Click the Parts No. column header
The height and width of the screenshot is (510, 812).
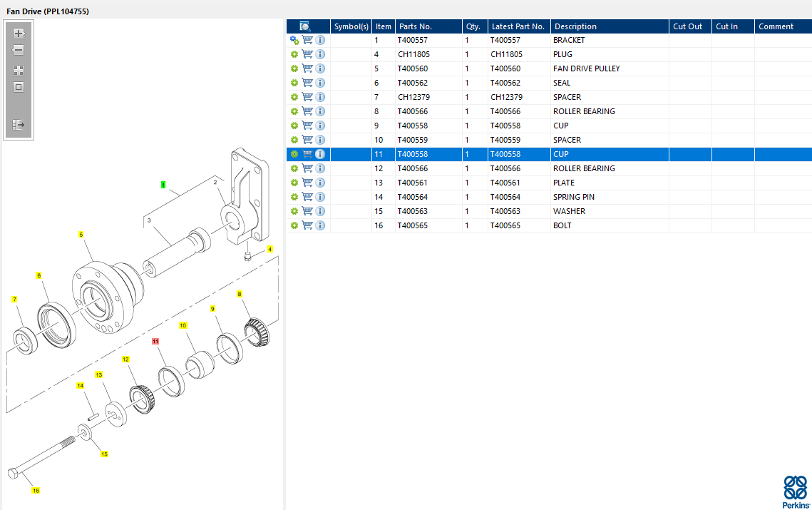[416, 26]
